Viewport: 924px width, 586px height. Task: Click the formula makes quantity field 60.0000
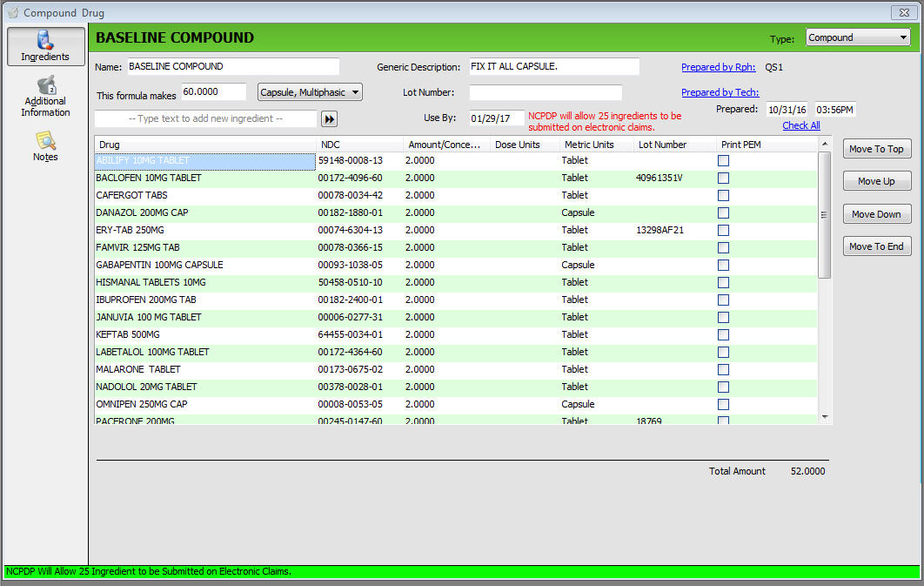coord(214,92)
